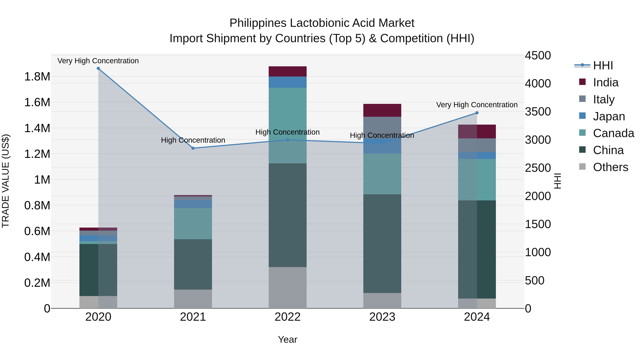Click the 'Year' x-axis title
The width and height of the screenshot is (644, 362).
coord(287,339)
